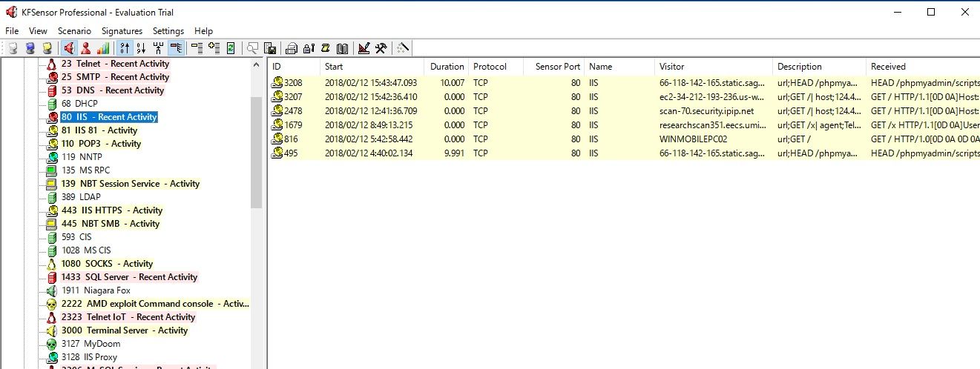Select the 3127 MyDoom entry
The image size is (980, 369).
tap(91, 344)
